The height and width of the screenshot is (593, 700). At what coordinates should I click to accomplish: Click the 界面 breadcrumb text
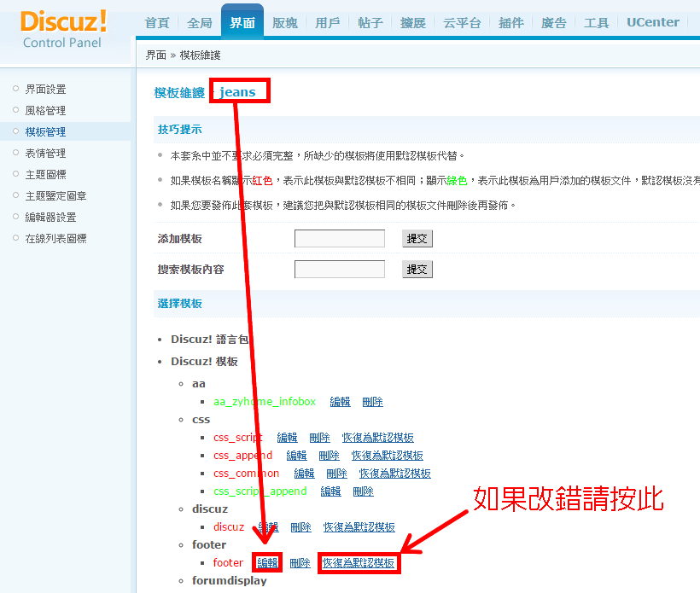click(x=156, y=55)
